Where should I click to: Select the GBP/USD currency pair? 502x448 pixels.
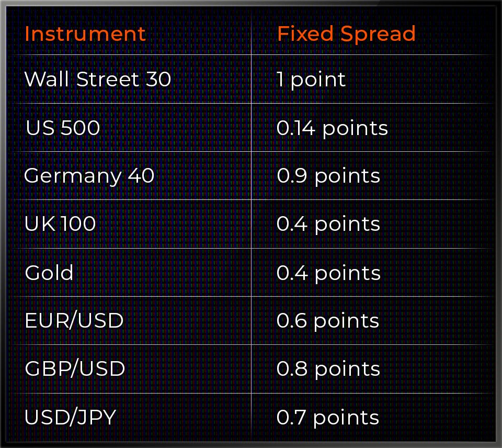pos(75,369)
